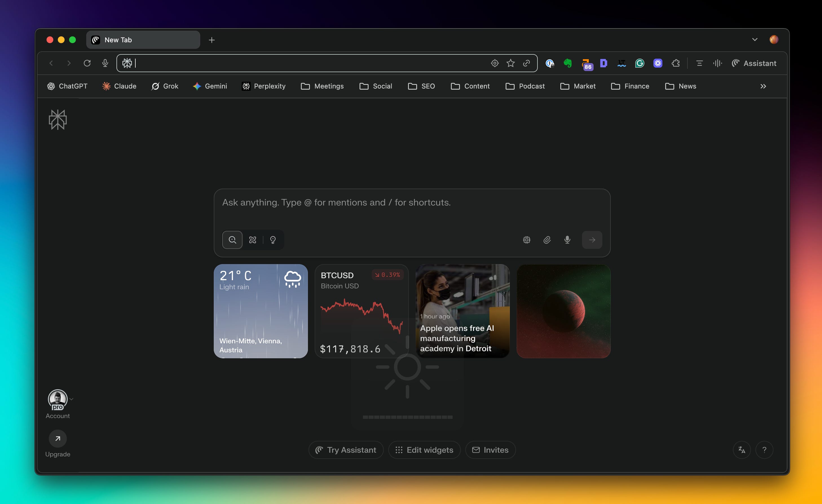Click the attach file paperclip icon
This screenshot has height=504, width=822.
click(547, 240)
